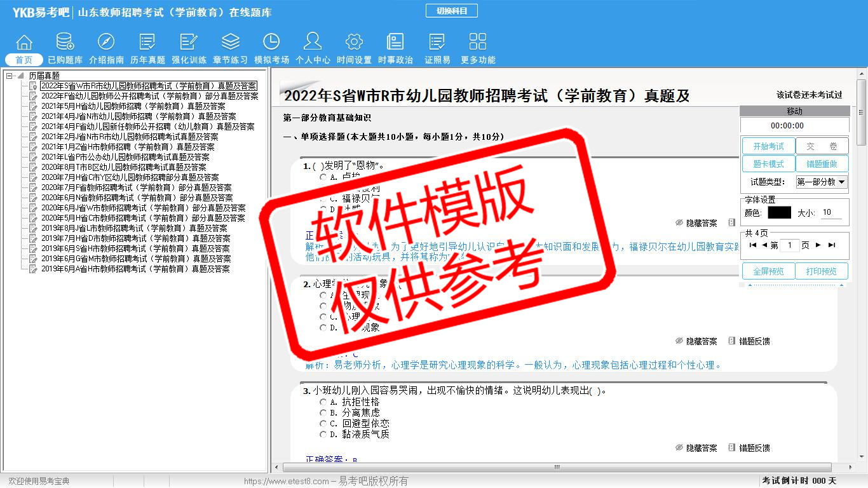Collapse the 历届真题 tree node
This screenshot has width=868, height=488.
pyautogui.click(x=10, y=76)
